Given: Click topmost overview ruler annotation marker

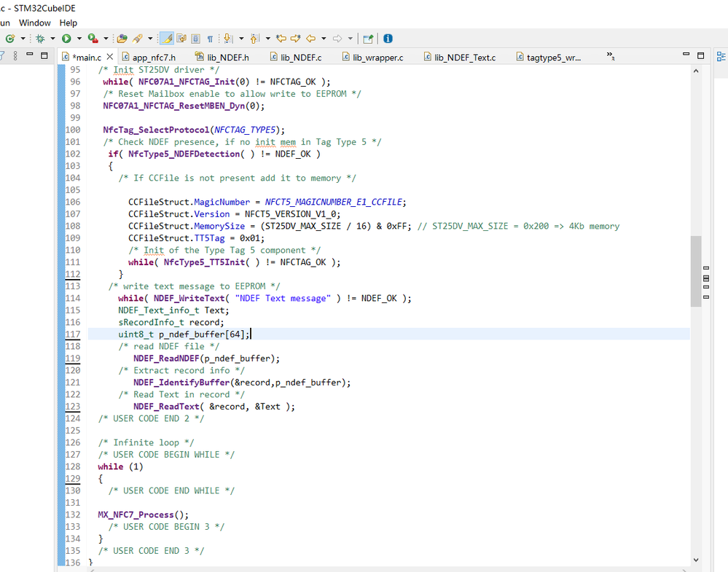Looking at the screenshot, I should coord(706,268).
